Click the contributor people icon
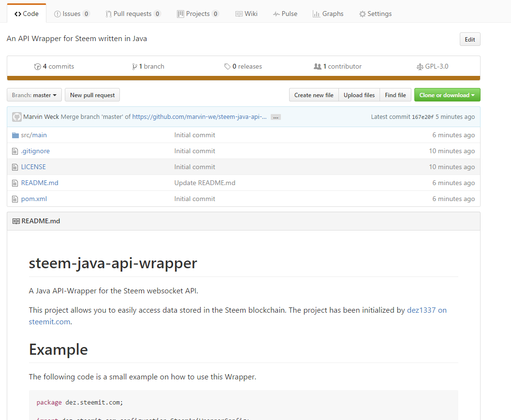511x420 pixels. [x=317, y=67]
